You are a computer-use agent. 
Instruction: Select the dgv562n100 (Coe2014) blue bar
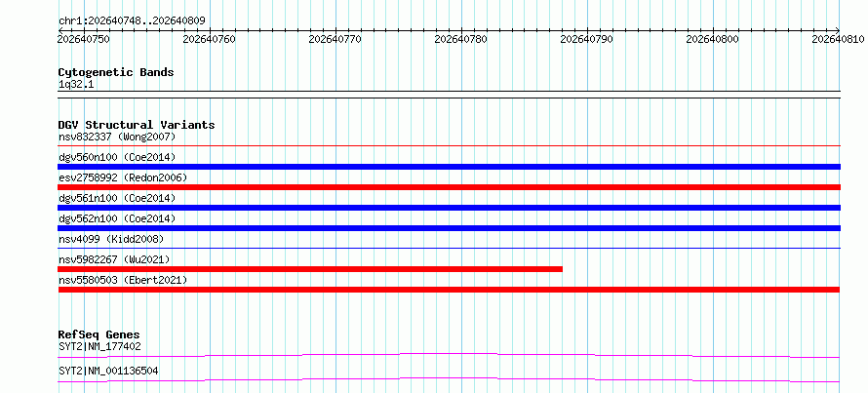click(x=449, y=228)
